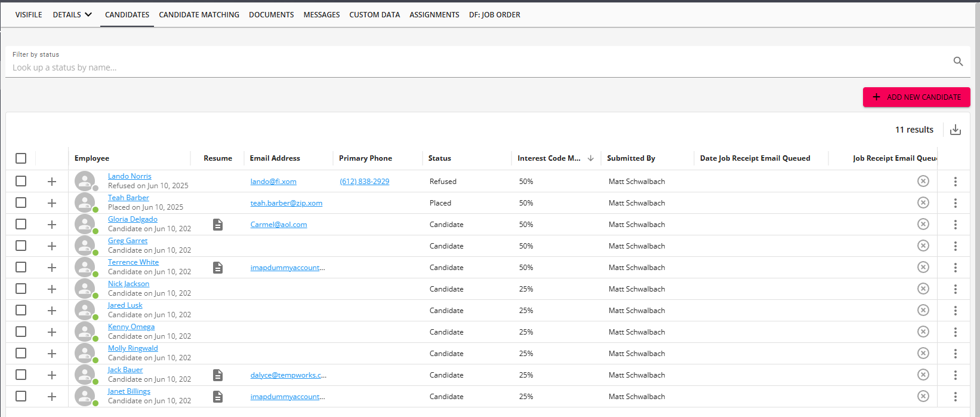Open the Lando Norris employee link

[x=130, y=176]
